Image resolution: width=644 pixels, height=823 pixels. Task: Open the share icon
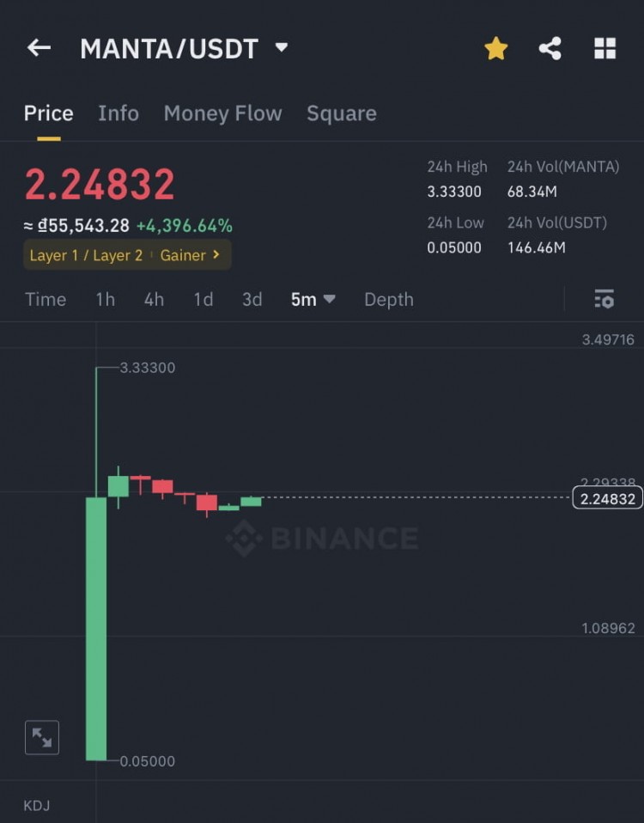550,49
